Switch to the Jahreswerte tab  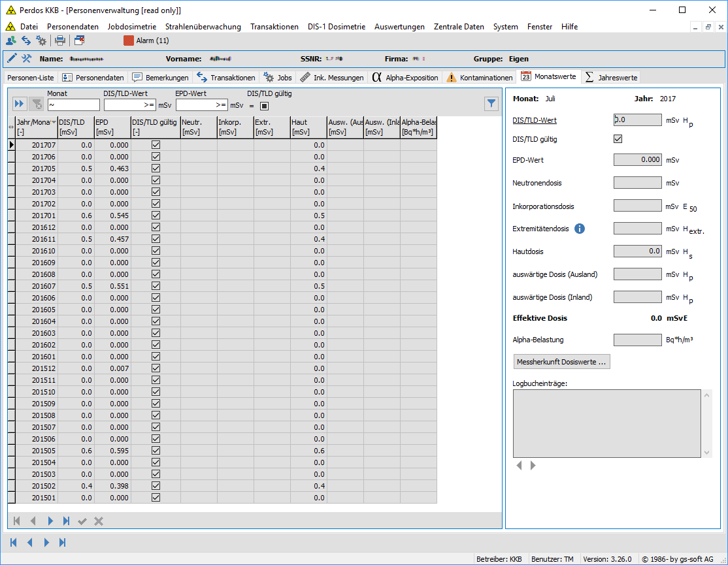point(611,78)
